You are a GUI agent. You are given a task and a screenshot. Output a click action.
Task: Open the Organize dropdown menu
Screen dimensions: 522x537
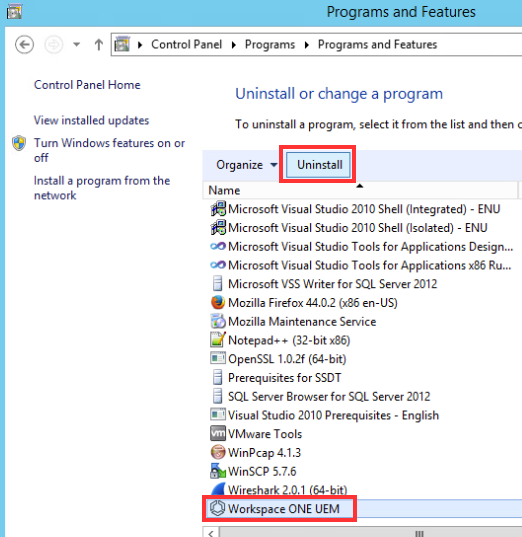(247, 165)
